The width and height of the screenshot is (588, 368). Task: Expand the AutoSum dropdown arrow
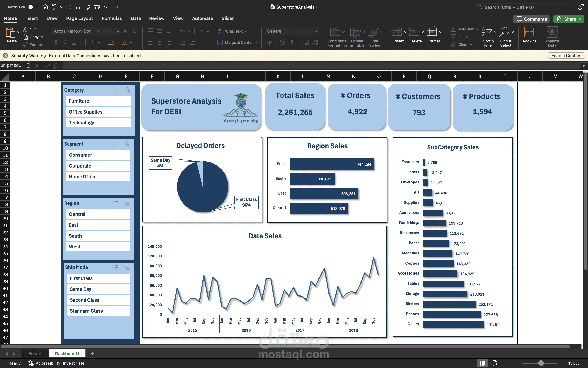(477, 29)
